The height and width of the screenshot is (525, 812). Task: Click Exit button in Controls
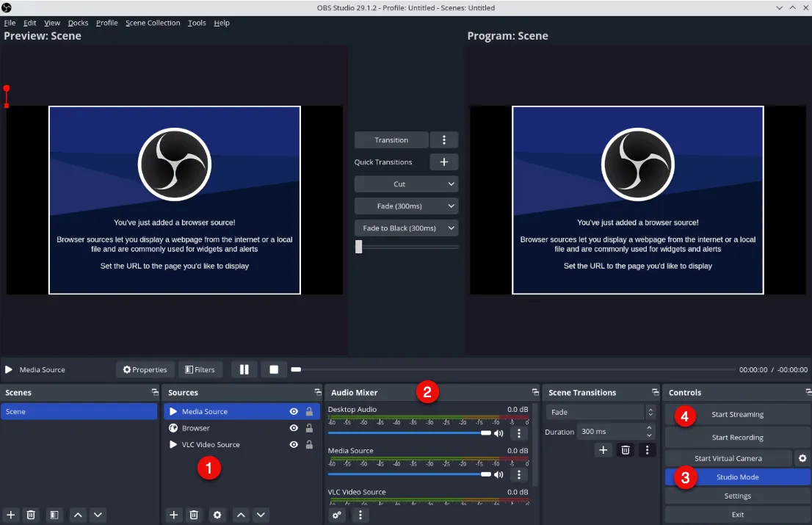click(x=737, y=515)
